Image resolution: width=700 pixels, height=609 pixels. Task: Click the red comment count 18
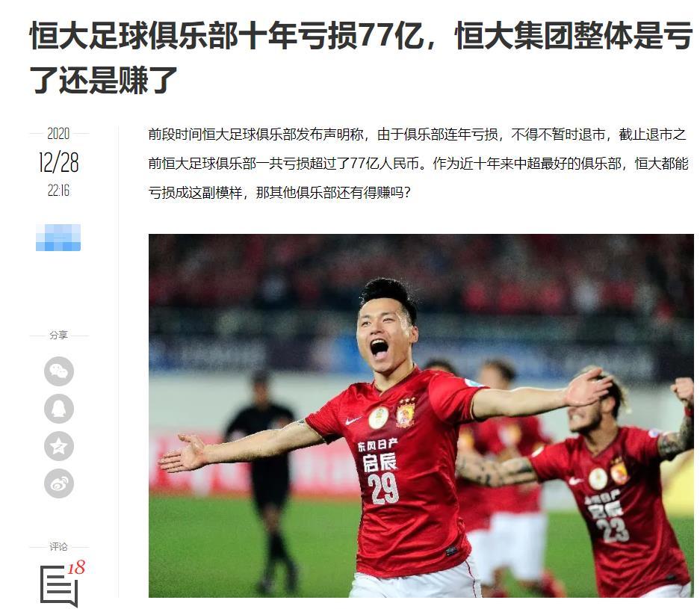point(76,567)
